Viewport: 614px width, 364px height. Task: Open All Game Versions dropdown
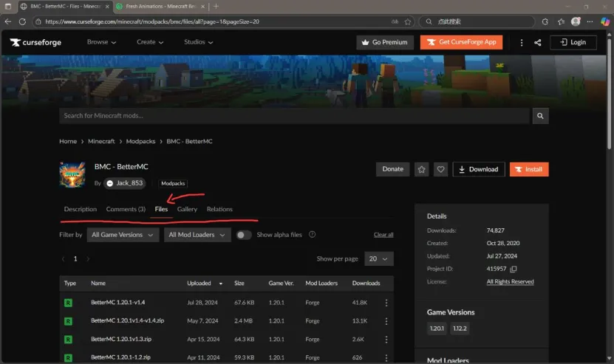(123, 235)
